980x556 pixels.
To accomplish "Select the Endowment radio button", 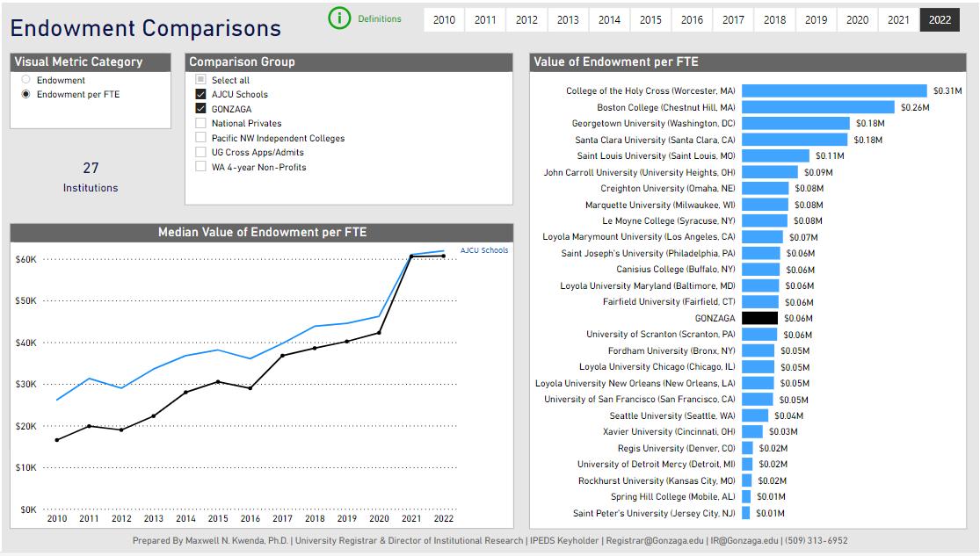I will 25,79.
